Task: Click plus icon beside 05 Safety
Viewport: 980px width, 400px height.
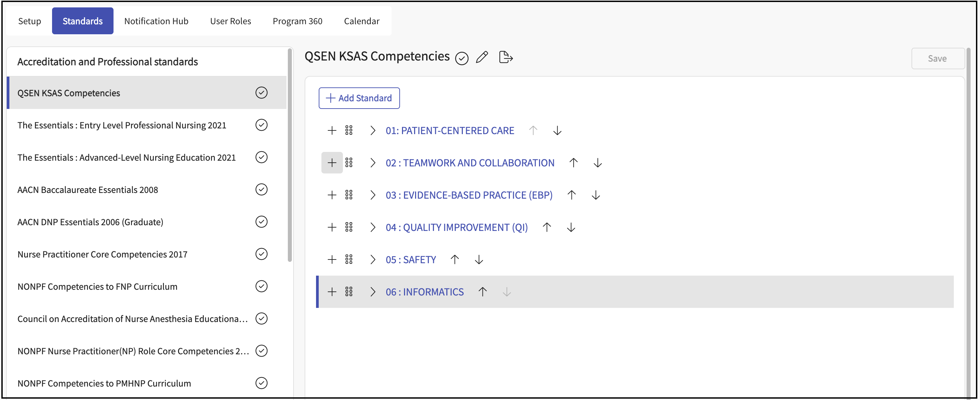Action: [x=332, y=259]
